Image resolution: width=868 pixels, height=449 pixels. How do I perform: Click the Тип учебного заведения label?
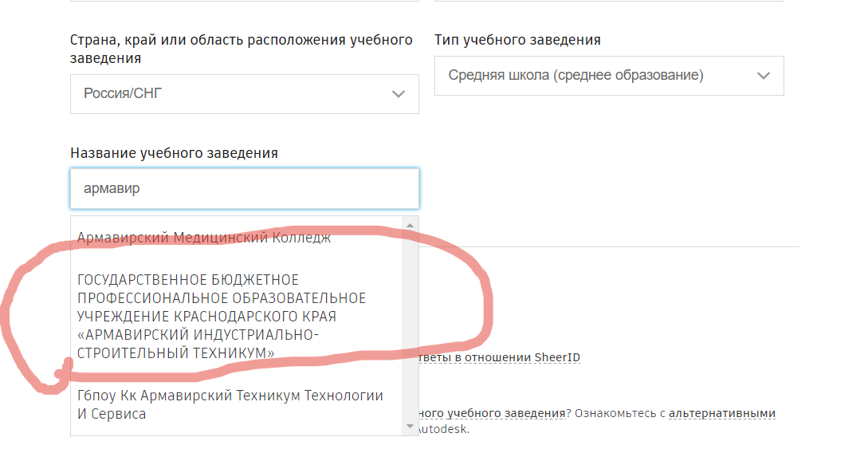(517, 40)
